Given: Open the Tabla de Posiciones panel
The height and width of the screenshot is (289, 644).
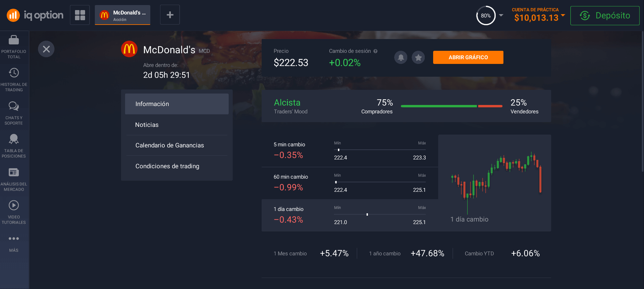Looking at the screenshot, I should [x=14, y=145].
